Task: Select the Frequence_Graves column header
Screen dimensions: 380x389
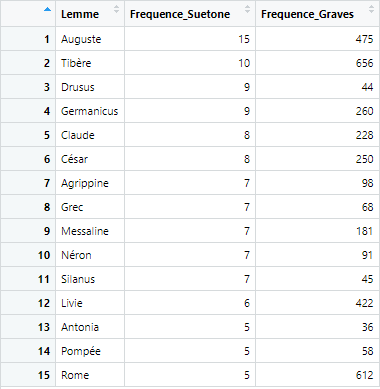Action: [x=318, y=14]
